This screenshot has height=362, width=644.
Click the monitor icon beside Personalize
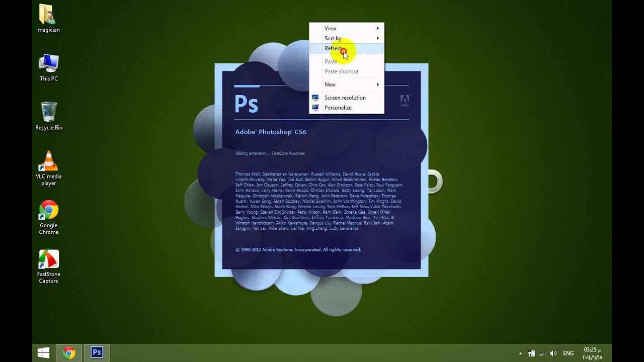coord(315,108)
